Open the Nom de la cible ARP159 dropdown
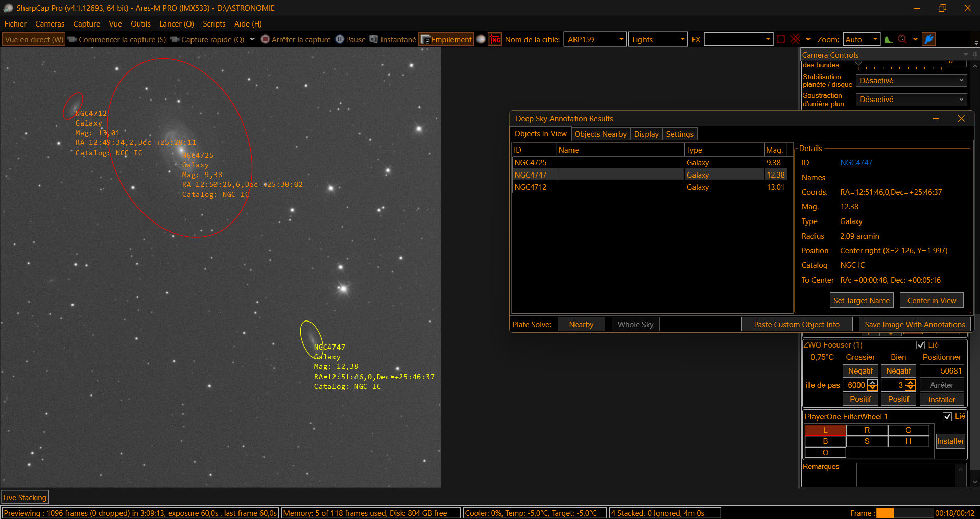Viewport: 980px width, 519px height. 595,39
